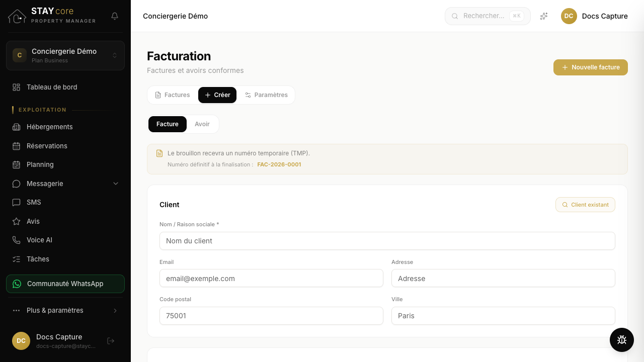Click the Planning calendar icon
This screenshot has height=362, width=644.
click(x=16, y=164)
